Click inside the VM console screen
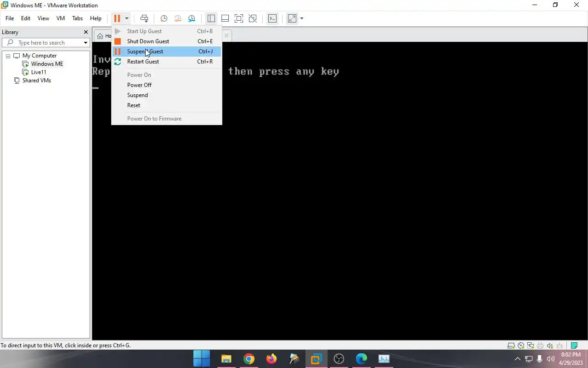This screenshot has height=368, width=588. pos(339,191)
